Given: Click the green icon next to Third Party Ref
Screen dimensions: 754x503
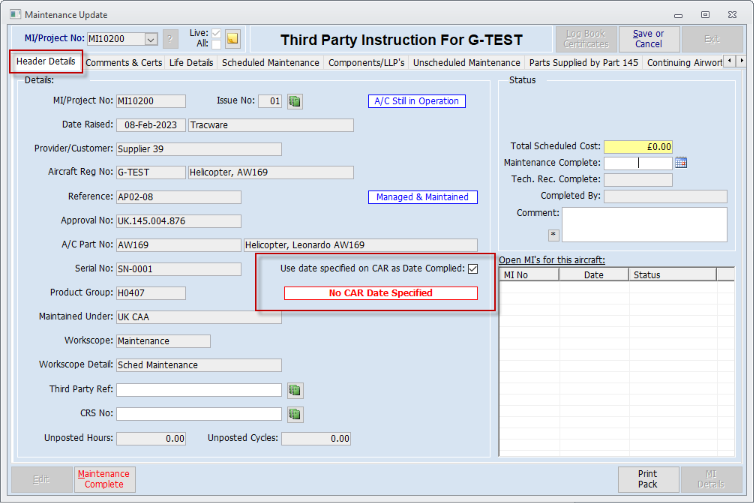Looking at the screenshot, I should [x=295, y=390].
